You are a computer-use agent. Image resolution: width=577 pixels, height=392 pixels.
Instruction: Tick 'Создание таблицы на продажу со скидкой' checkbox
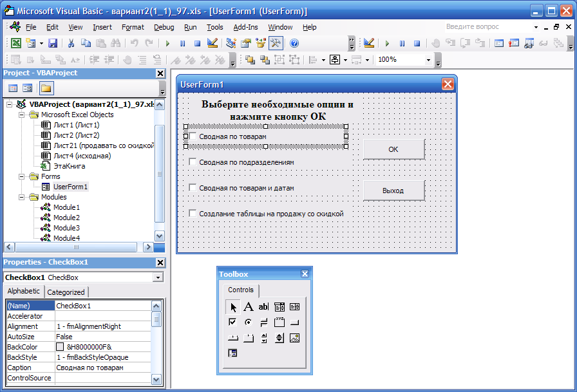(x=193, y=213)
